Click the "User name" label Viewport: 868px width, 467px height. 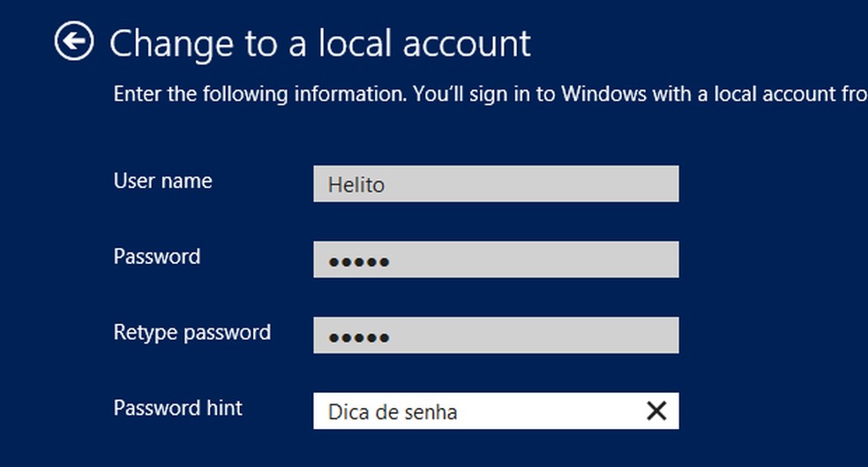[x=163, y=181]
